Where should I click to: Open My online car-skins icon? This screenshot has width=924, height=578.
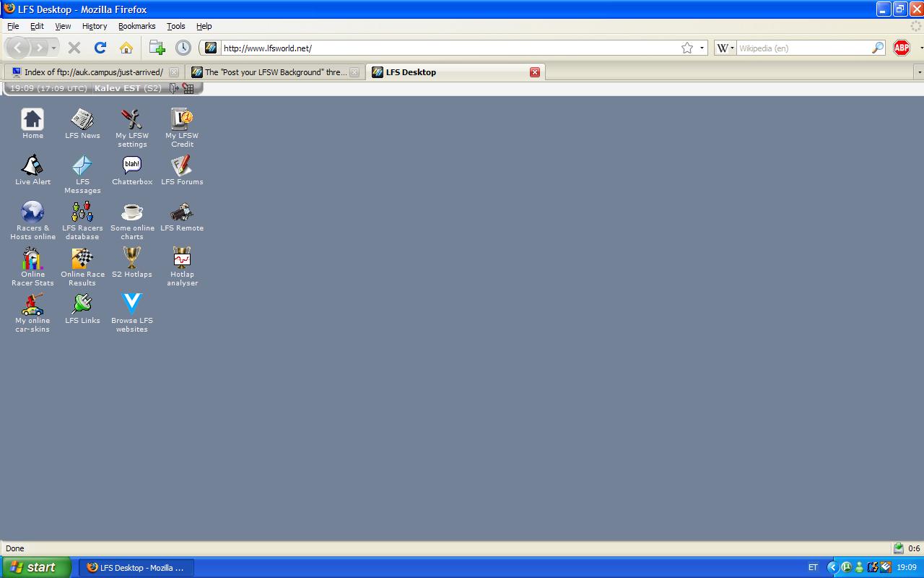(32, 304)
